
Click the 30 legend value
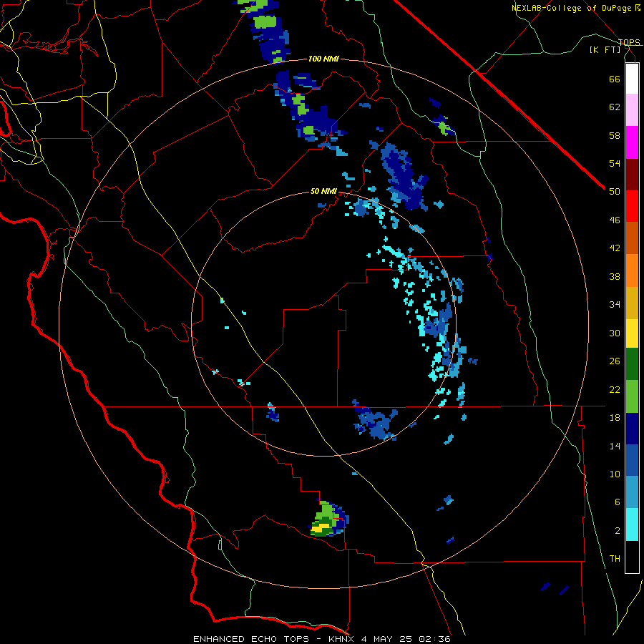615,333
